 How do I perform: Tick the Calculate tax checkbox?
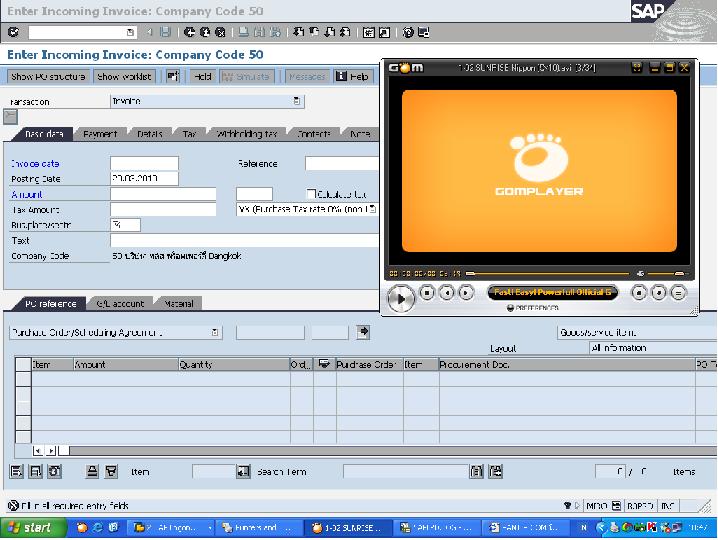pyautogui.click(x=311, y=194)
